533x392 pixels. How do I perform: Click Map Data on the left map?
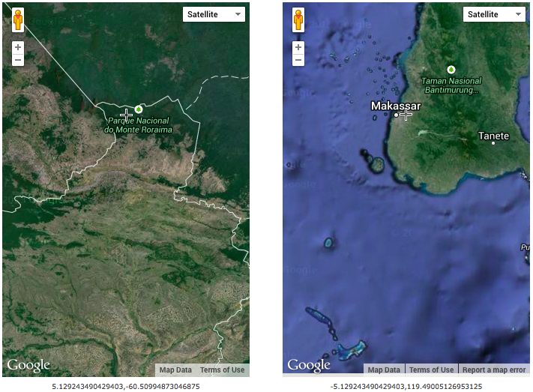[x=175, y=370]
